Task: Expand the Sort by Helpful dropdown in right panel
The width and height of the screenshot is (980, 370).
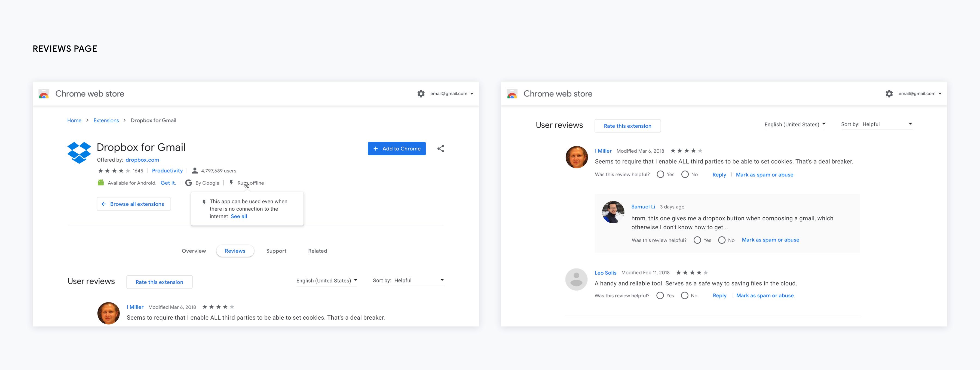Action: (877, 124)
